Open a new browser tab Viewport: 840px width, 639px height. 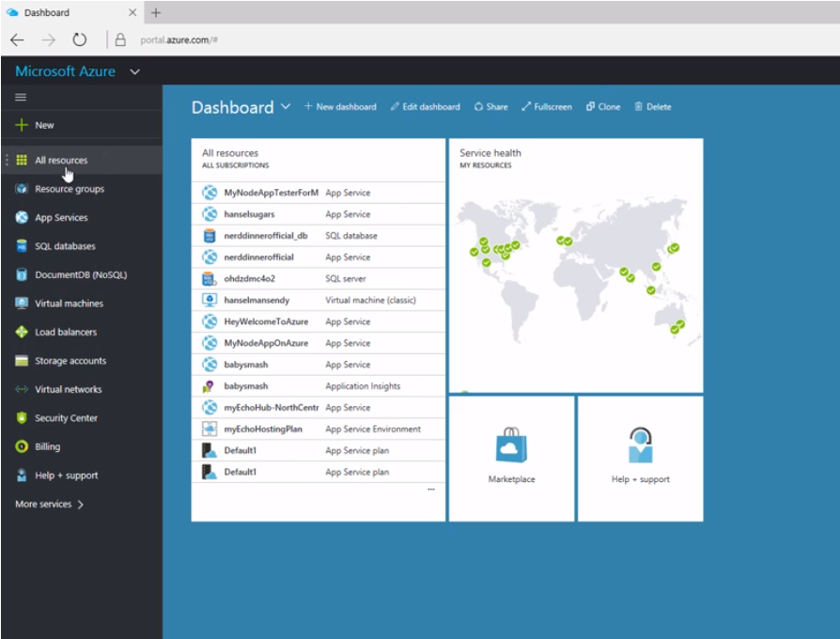(x=156, y=12)
